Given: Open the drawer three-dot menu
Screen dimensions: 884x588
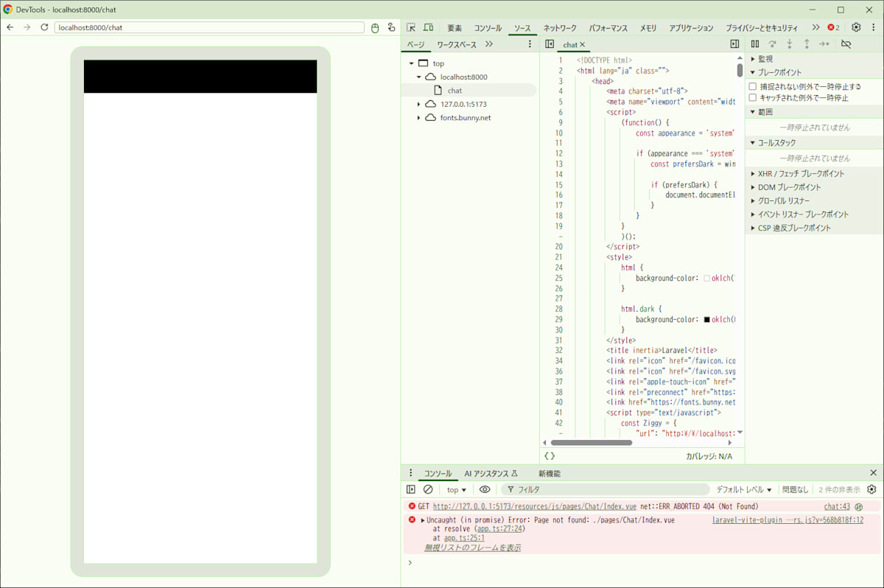Looking at the screenshot, I should pos(411,473).
